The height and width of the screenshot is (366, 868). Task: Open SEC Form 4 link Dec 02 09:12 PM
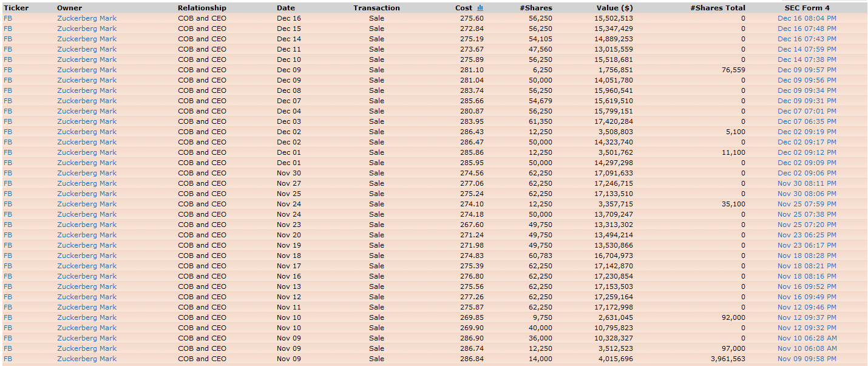(807, 152)
